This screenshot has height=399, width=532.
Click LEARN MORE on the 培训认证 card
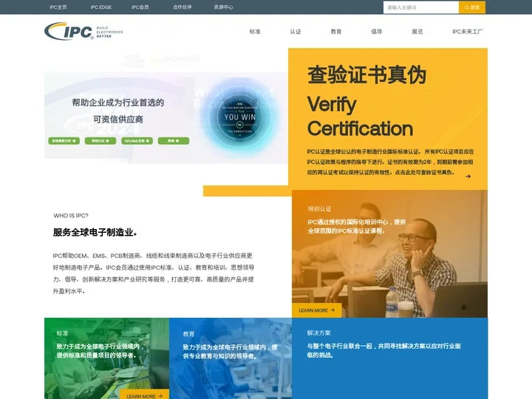316,310
